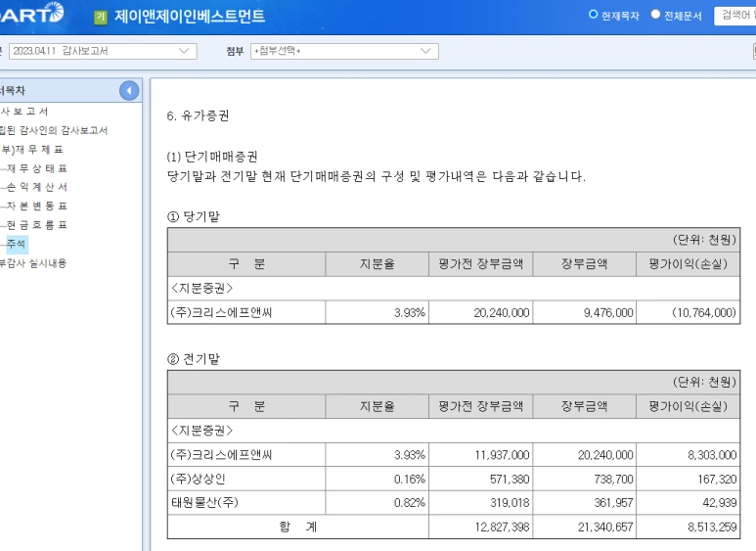Click 평가전 장부금액 header in 당기말 table
Image resolution: width=756 pixels, height=551 pixels.
481,264
